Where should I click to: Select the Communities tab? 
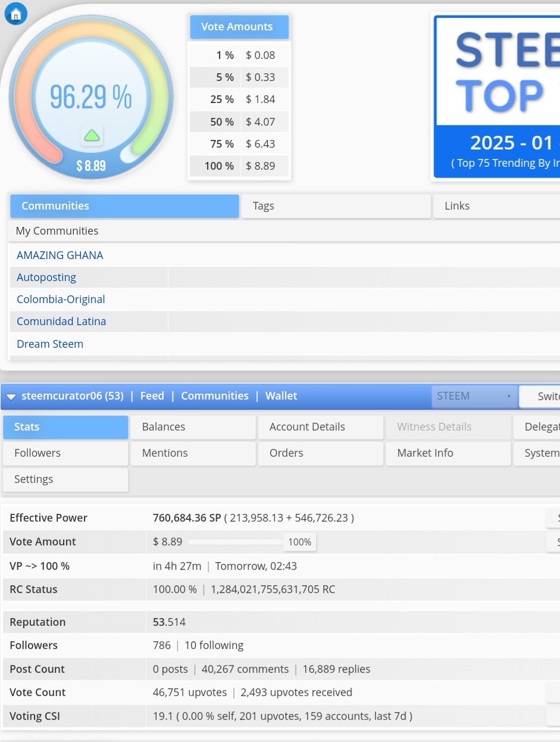124,206
